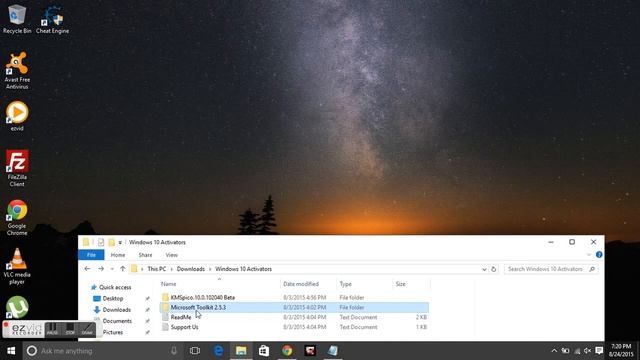Select the ezvid desktop shortcut
The image size is (640, 360).
click(x=17, y=116)
